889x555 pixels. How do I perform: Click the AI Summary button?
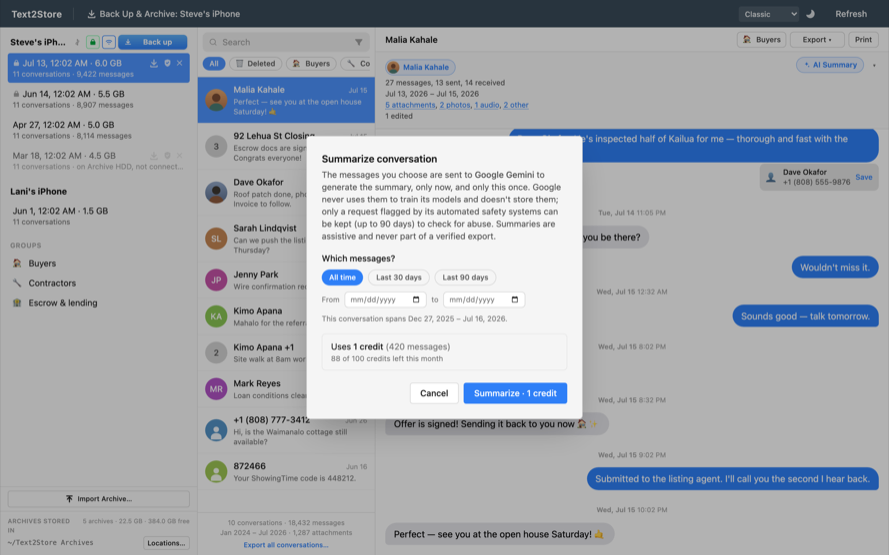830,65
